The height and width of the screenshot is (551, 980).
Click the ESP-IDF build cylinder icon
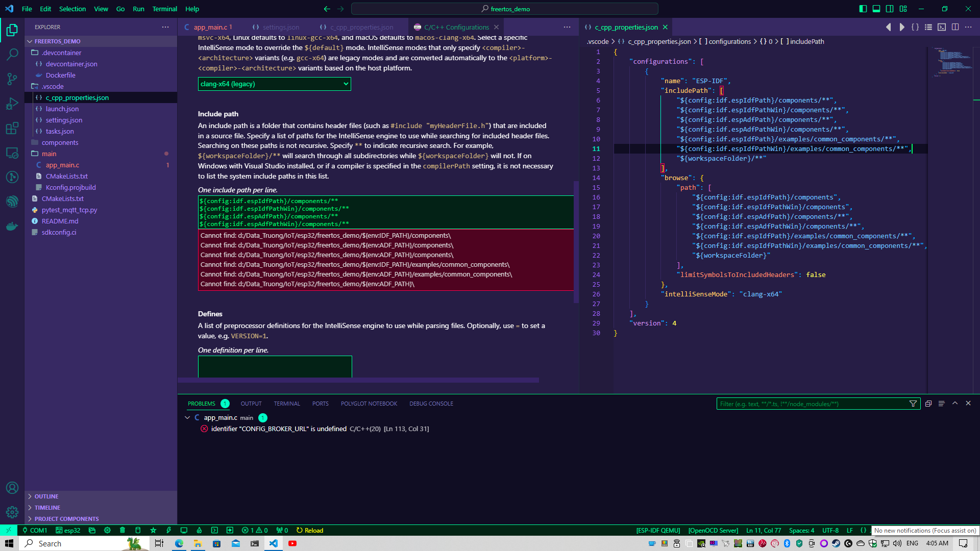(x=138, y=530)
